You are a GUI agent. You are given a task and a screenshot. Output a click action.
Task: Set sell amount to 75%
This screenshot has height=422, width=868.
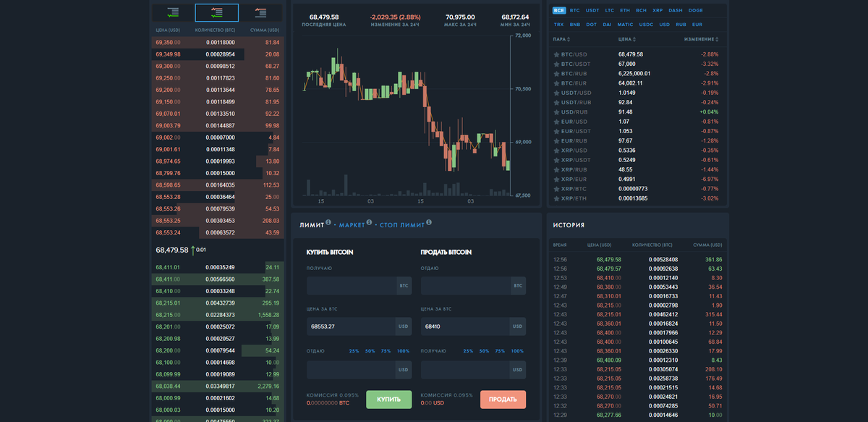click(x=501, y=351)
